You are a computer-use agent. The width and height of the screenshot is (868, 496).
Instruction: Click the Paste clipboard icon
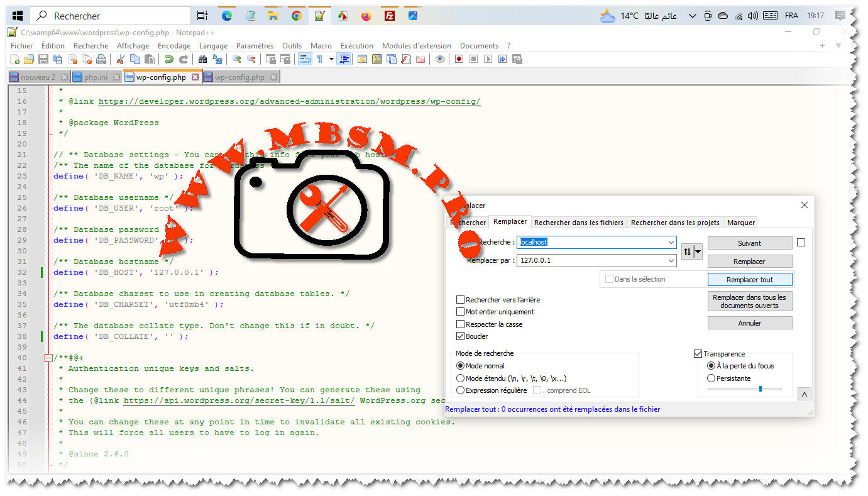(149, 59)
